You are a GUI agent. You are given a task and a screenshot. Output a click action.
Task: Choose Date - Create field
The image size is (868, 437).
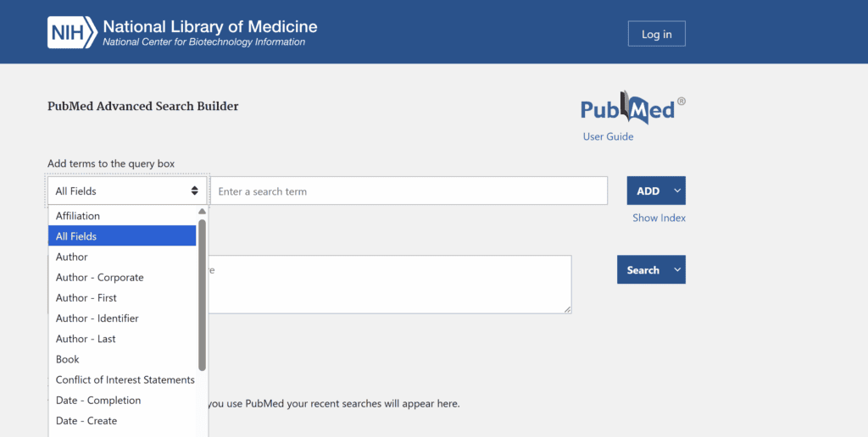pyautogui.click(x=122, y=420)
